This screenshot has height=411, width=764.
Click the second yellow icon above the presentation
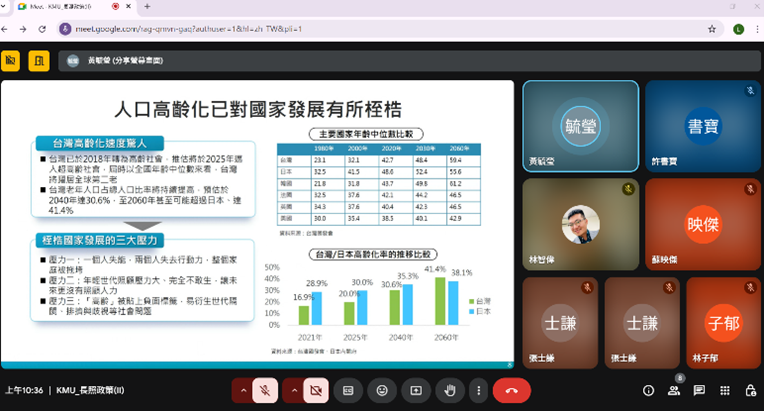tap(39, 61)
